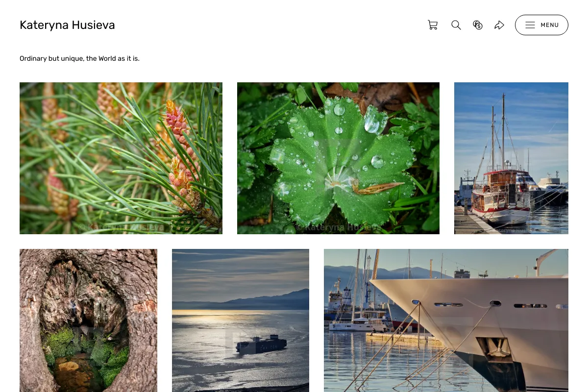Open the currency selector icon
588x392 pixels.
click(478, 25)
